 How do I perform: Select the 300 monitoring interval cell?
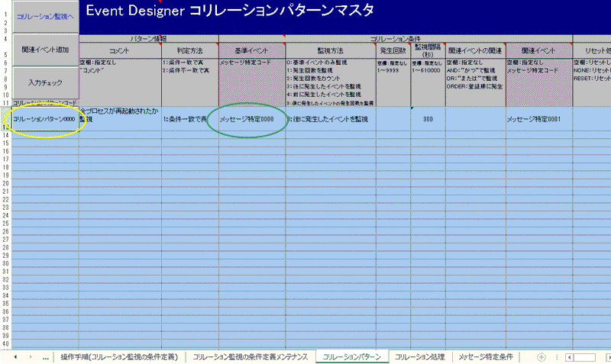(428, 119)
